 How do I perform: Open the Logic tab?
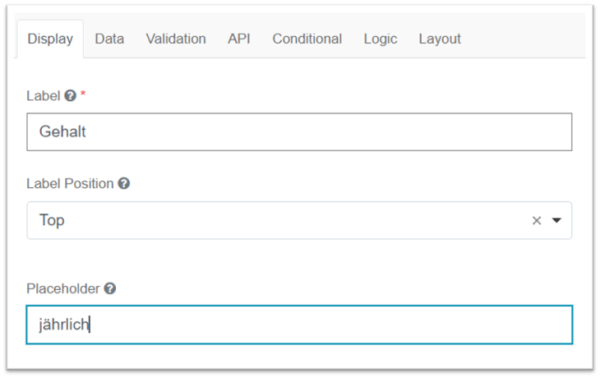click(380, 39)
